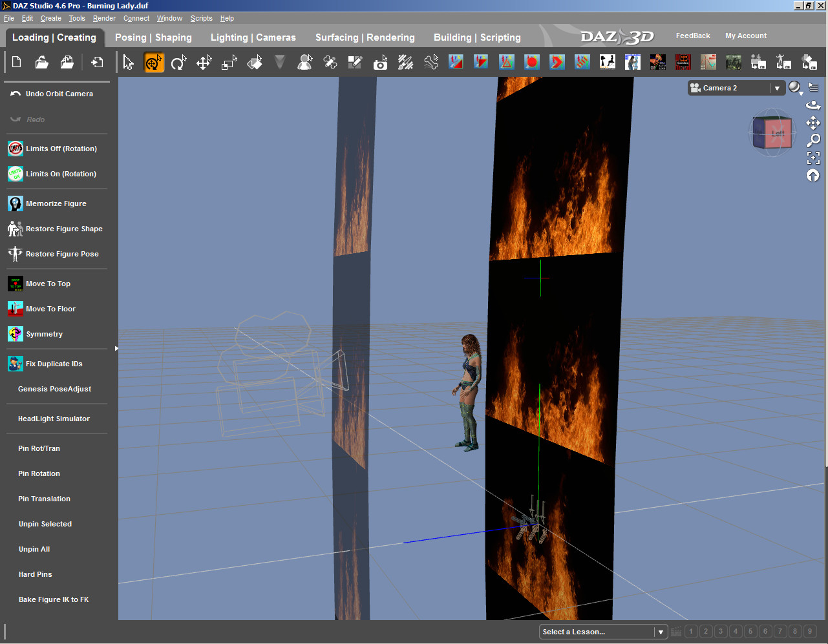The height and width of the screenshot is (644, 828).
Task: Select the brush strokes paint tool
Action: point(406,62)
